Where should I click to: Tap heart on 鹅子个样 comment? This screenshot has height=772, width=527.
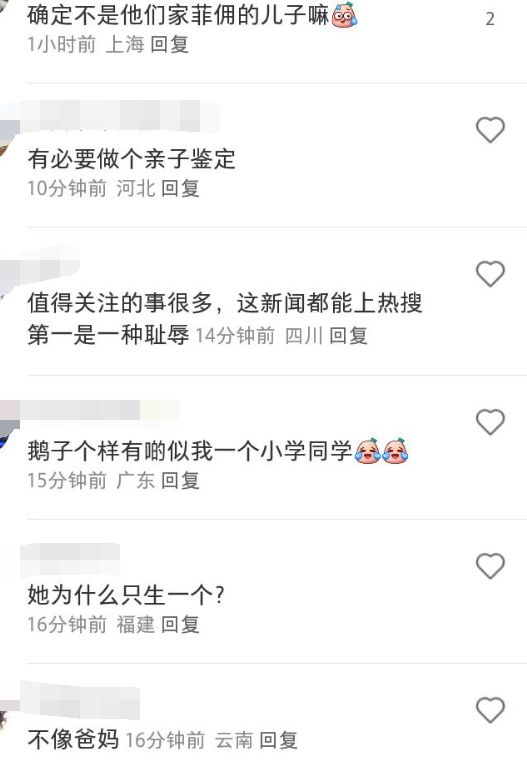point(490,422)
